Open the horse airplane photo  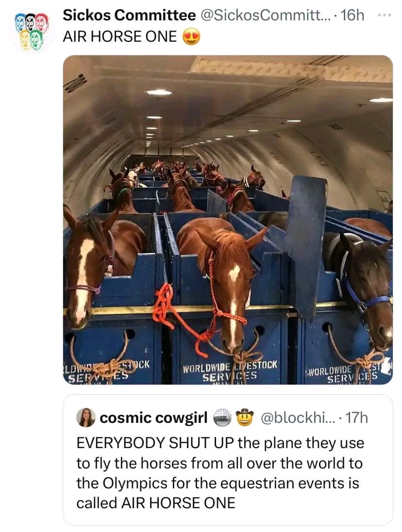228,220
